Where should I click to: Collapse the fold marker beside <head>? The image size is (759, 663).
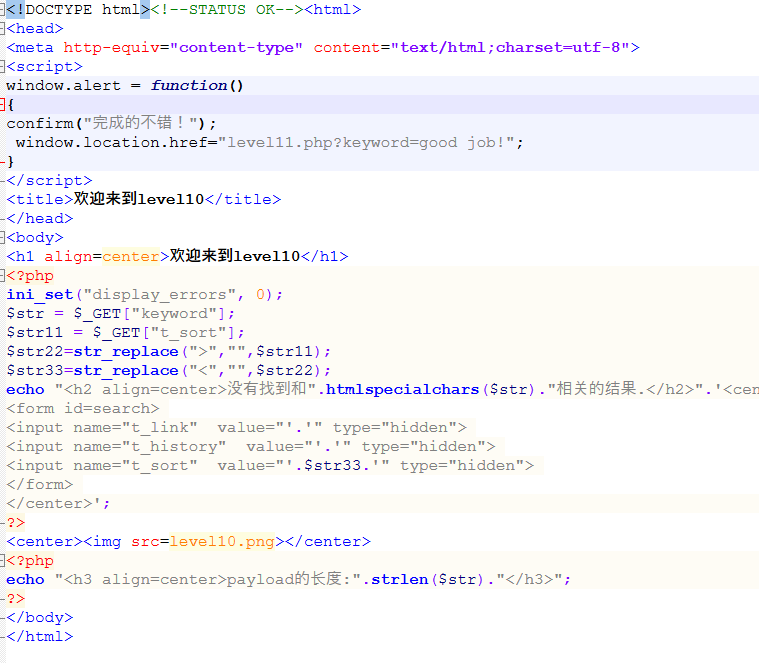coord(2,29)
